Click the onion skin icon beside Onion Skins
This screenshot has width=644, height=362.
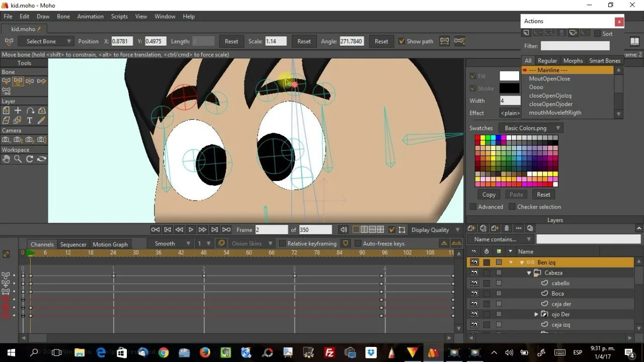(x=221, y=243)
